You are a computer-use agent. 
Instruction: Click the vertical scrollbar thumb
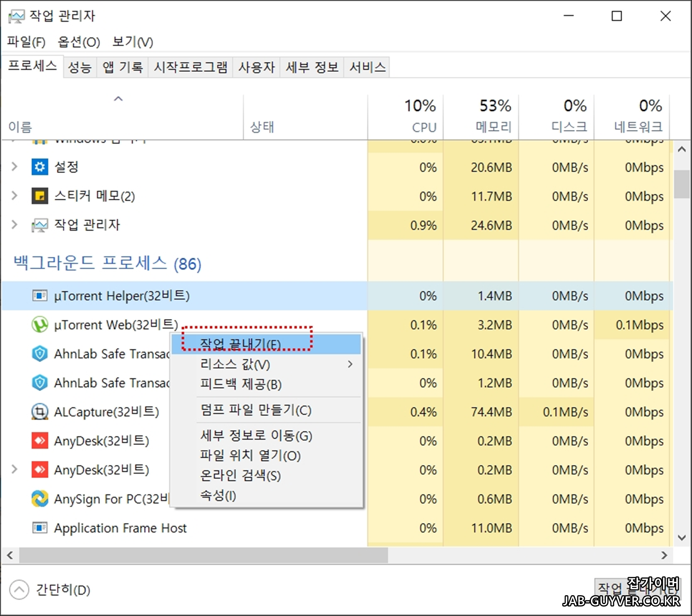682,184
